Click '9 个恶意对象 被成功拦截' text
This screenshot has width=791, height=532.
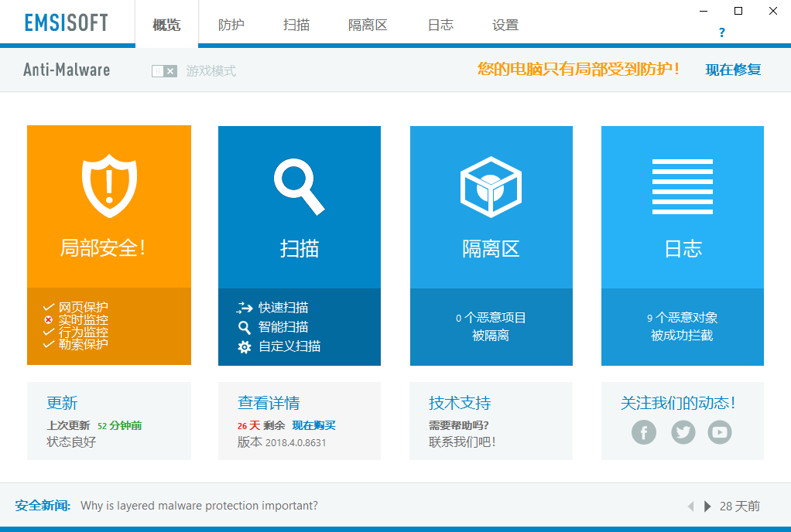pyautogui.click(x=682, y=326)
